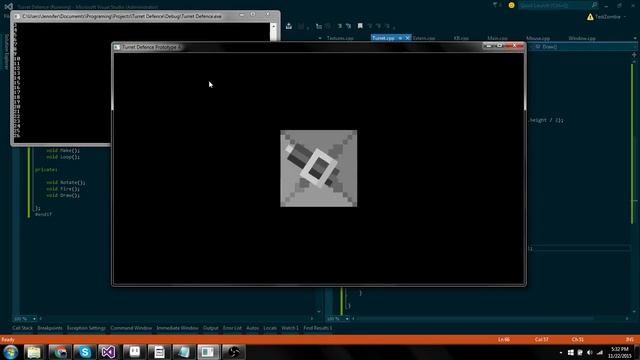This screenshot has width=640, height=360.
Task: Open File Explorer from the taskbar
Action: 34,352
